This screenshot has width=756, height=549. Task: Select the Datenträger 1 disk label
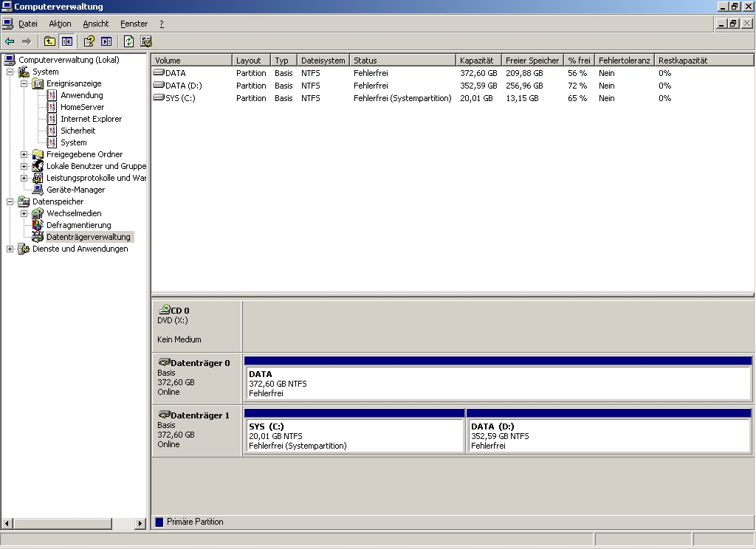[x=196, y=431]
